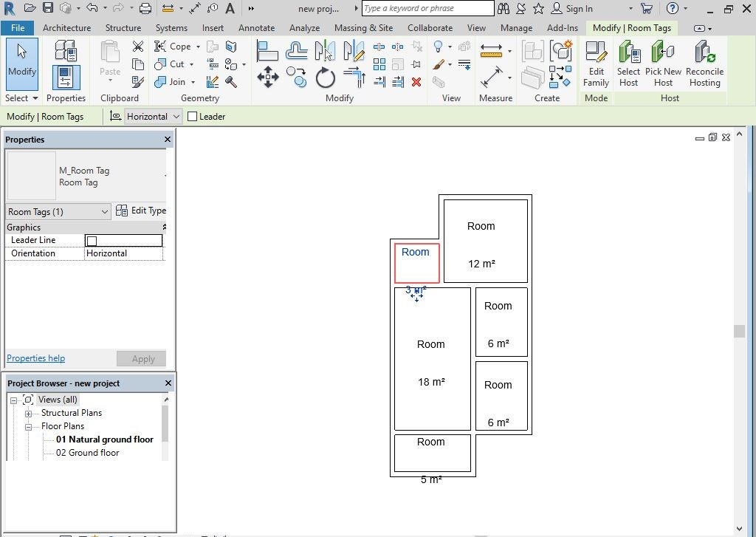This screenshot has height=537, width=756.
Task: Save the project with the floppy disk icon
Action: point(48,8)
